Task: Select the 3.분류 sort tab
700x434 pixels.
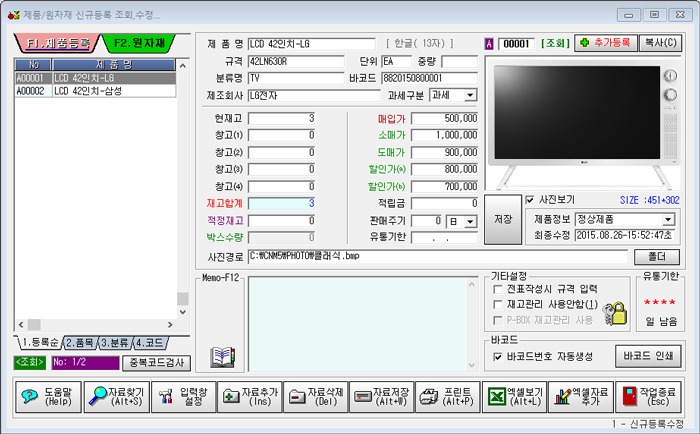Action: click(x=115, y=343)
